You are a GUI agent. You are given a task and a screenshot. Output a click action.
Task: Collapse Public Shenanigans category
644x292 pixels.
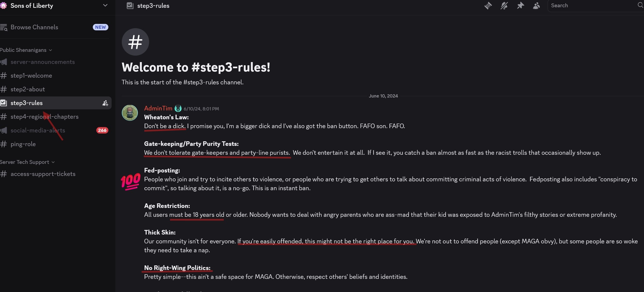tap(26, 50)
